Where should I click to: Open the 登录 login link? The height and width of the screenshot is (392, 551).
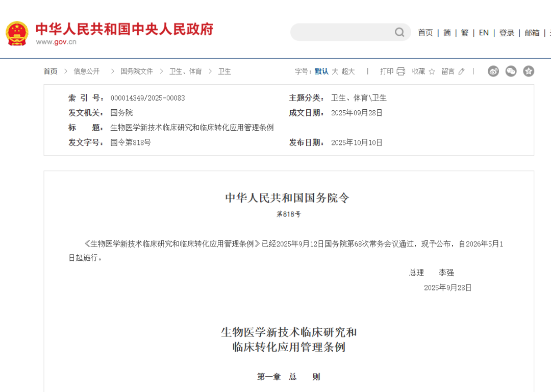(x=507, y=33)
